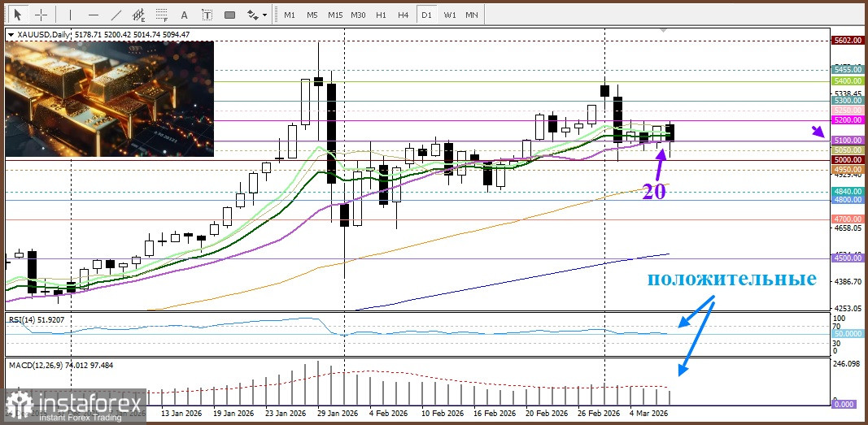
Task: Click the 5100.00 price level label
Action: (x=848, y=141)
